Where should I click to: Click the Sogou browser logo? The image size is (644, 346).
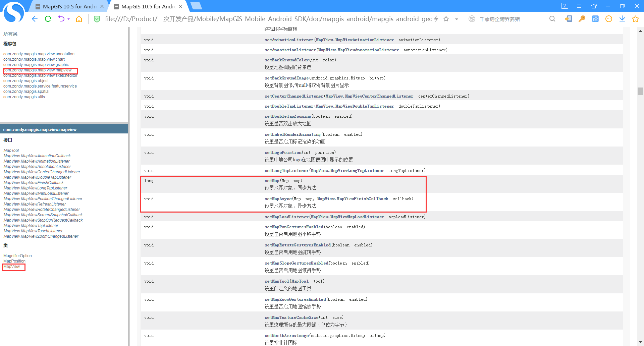click(14, 12)
